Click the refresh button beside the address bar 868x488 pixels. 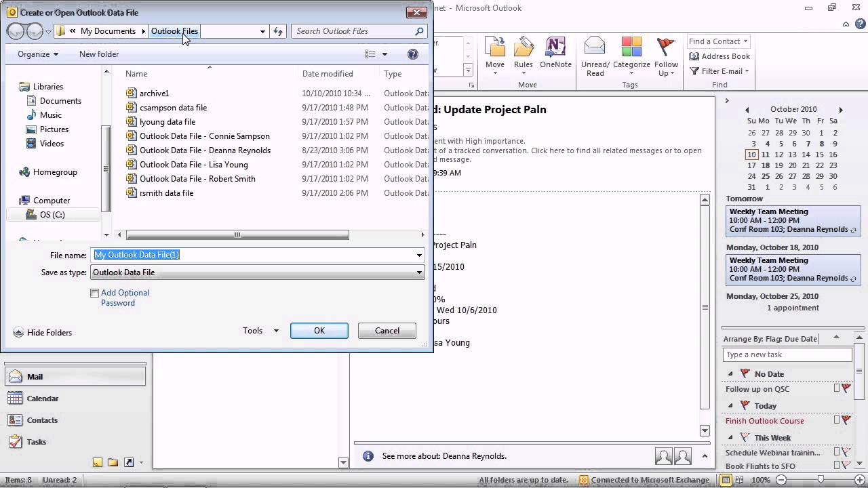click(x=278, y=31)
